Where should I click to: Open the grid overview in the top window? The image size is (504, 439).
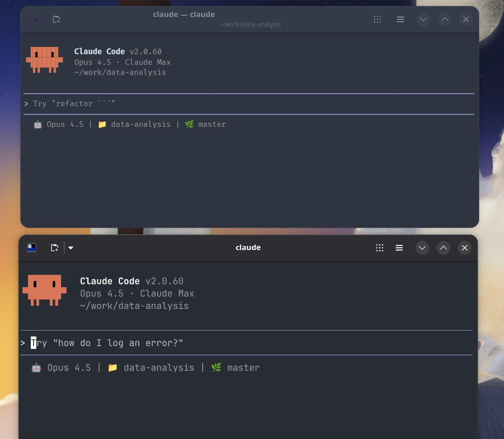click(x=377, y=19)
